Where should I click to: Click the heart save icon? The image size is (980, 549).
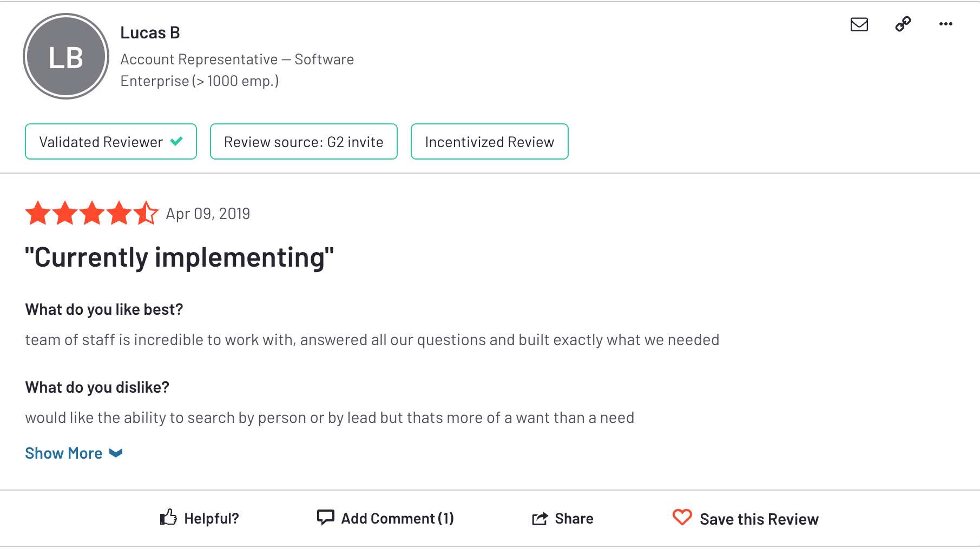pos(682,518)
